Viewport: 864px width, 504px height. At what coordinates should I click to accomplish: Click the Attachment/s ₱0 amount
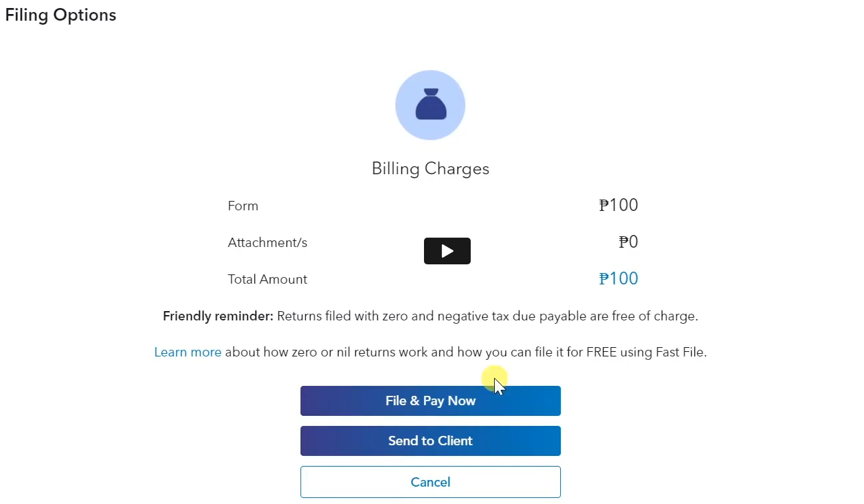click(628, 242)
